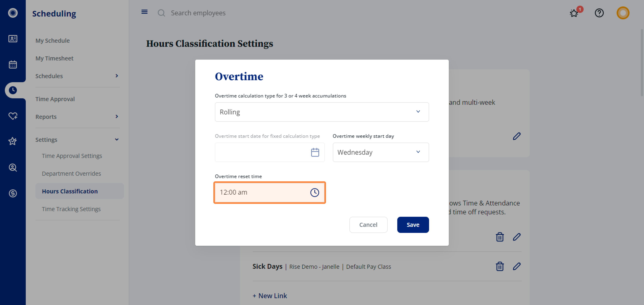Screen dimensions: 644x305
Task: Click the Search employees field
Action: (198, 13)
